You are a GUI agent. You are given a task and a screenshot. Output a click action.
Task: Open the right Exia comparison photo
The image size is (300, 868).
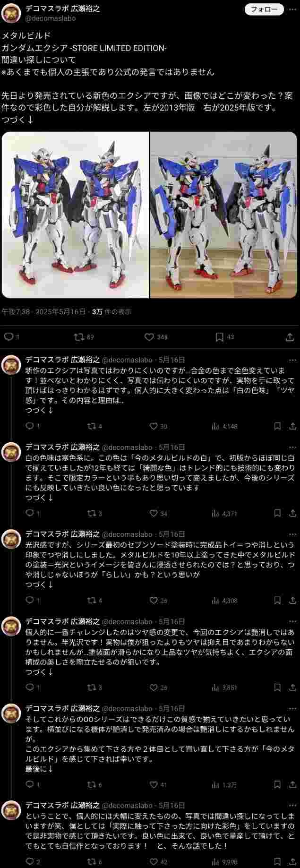pyautogui.click(x=224, y=215)
